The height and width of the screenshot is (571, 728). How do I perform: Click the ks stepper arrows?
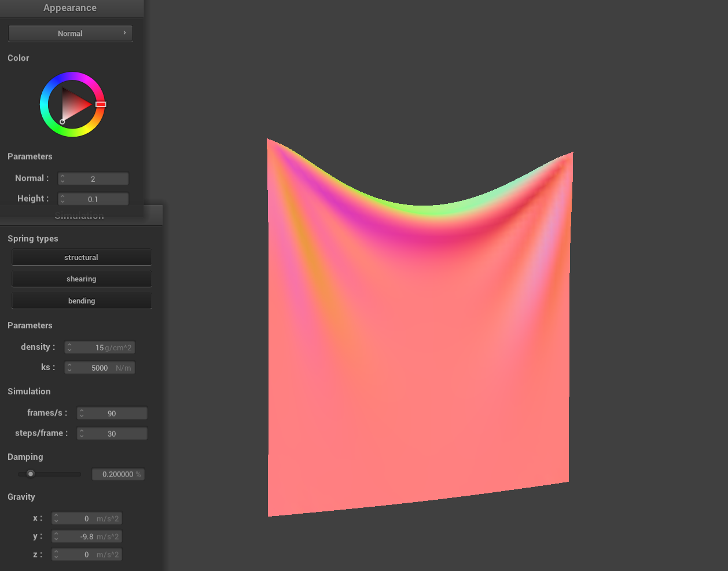[69, 368]
